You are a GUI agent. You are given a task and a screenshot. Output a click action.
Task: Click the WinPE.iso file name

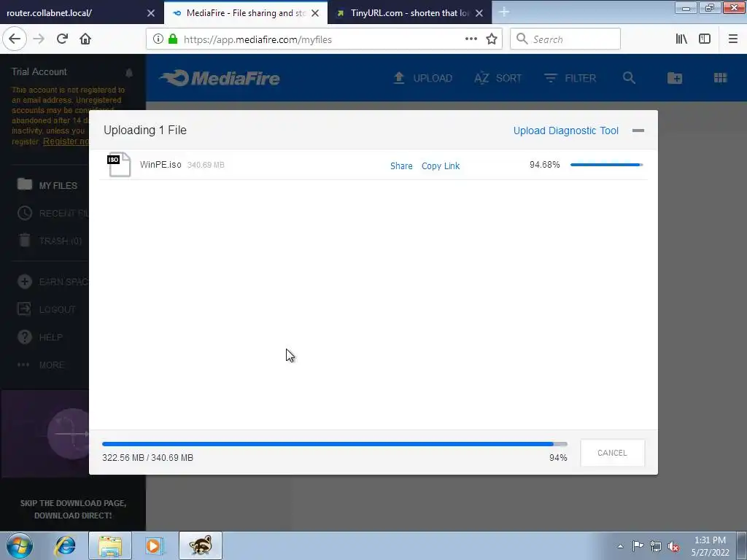160,164
